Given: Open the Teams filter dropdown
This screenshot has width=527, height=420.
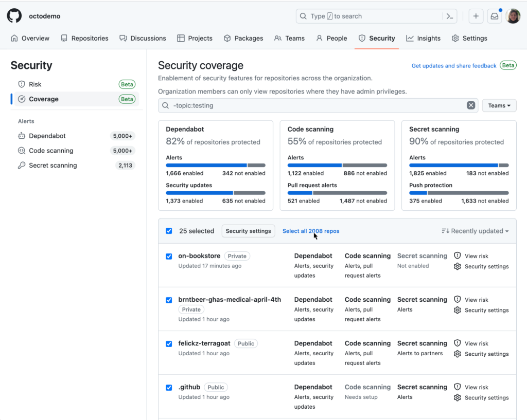Looking at the screenshot, I should pyautogui.click(x=499, y=105).
